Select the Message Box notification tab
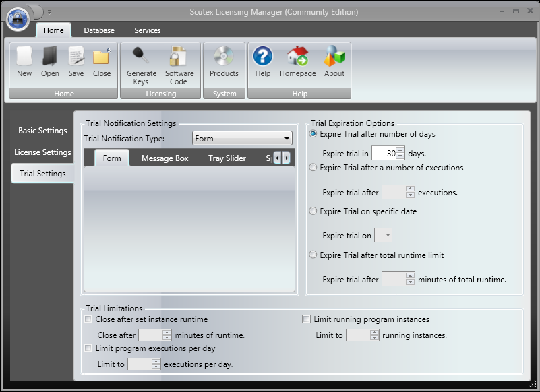Screen dimensions: 540x392 (164, 158)
